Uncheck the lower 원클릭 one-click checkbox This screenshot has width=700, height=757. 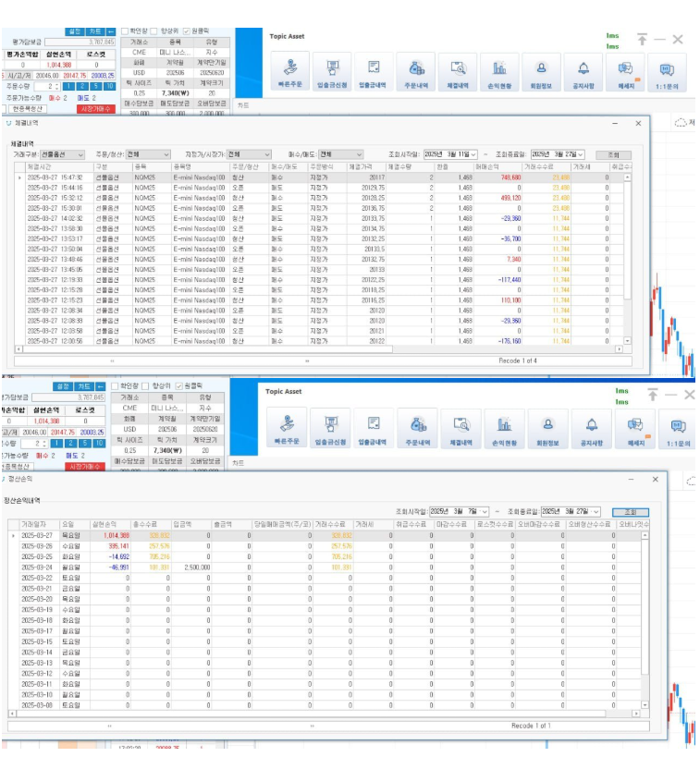pos(179,385)
